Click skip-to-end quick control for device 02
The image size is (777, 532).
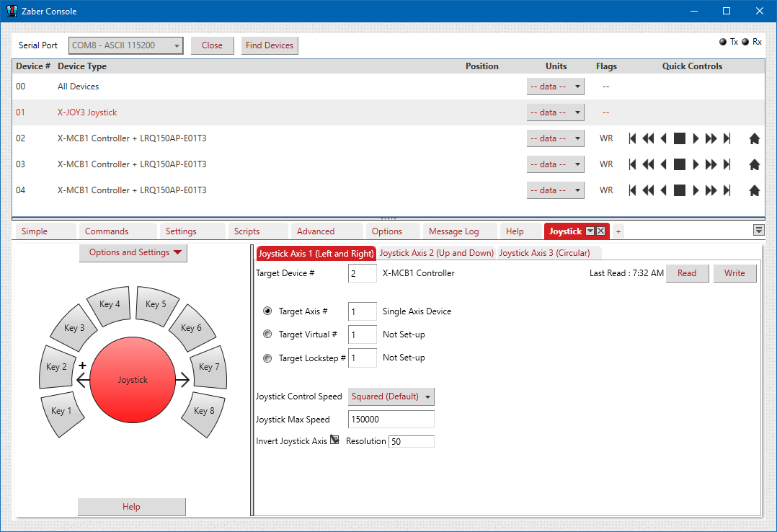pos(727,138)
